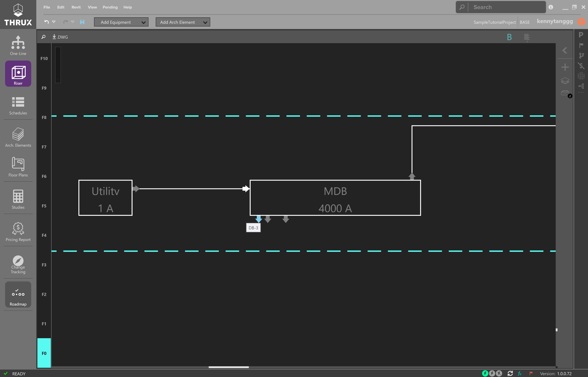Image resolution: width=588 pixels, height=377 pixels.
Task: Click the plus icon in side panel
Action: point(565,67)
